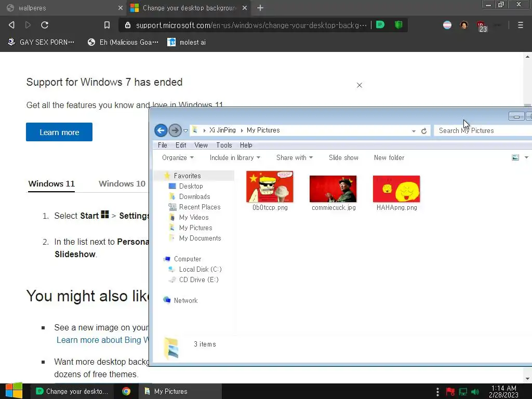
Task: Click the browser address bar URL
Action: [251, 25]
